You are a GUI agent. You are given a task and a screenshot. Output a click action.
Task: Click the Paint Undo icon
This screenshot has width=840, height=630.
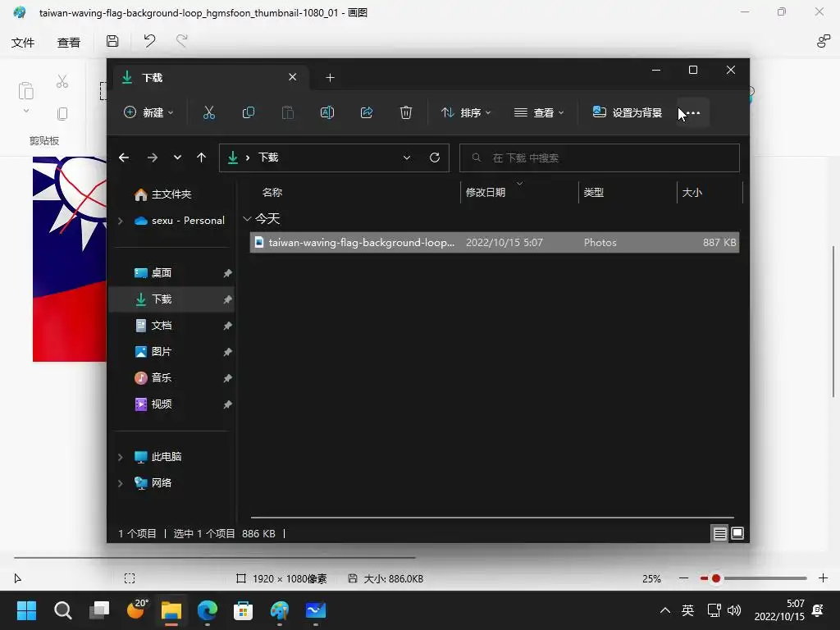(x=149, y=41)
